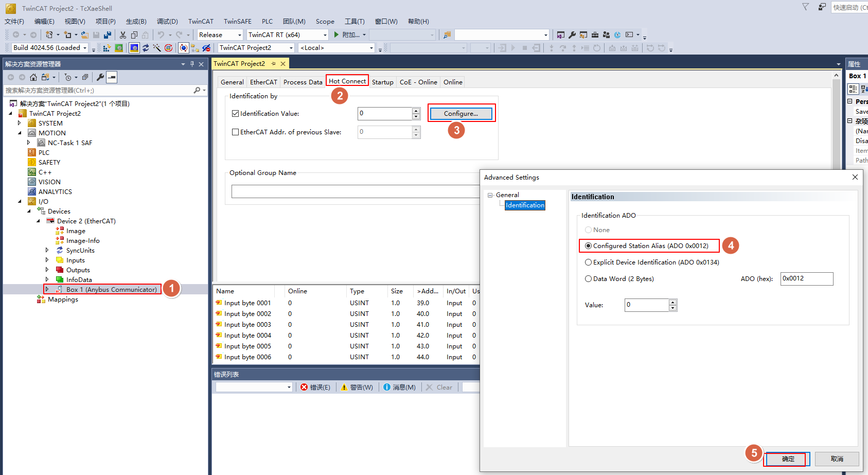Click the green Start/Attach play icon
This screenshot has height=475, width=868.
pos(336,34)
